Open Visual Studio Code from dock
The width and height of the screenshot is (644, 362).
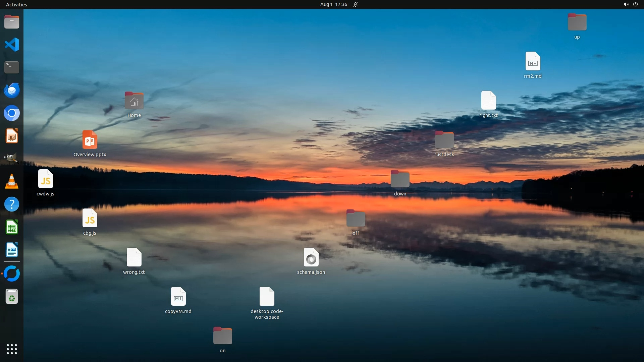point(12,45)
